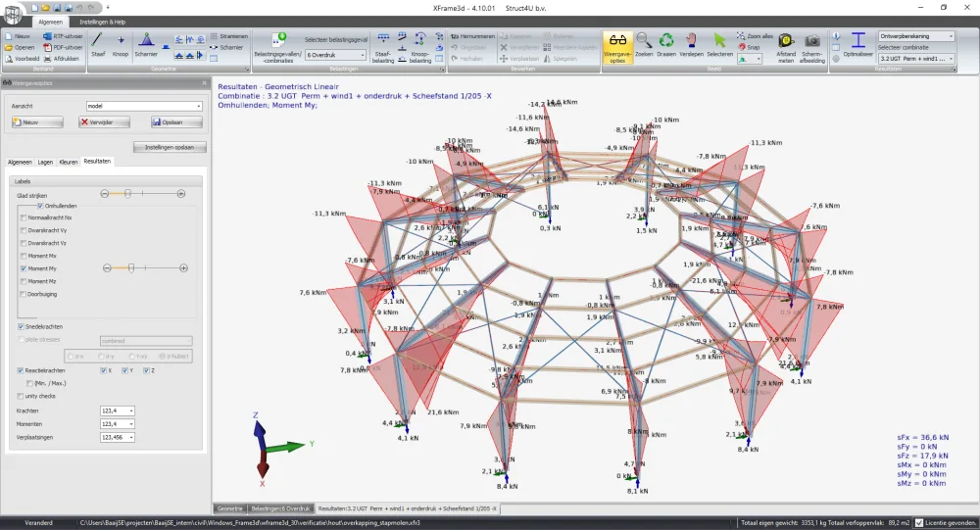Activate the Zoeken magnifier tool
Screen dimensions: 980x530
pos(644,46)
